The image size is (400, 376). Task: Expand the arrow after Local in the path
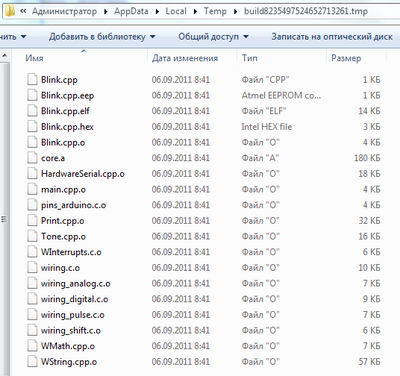point(195,11)
